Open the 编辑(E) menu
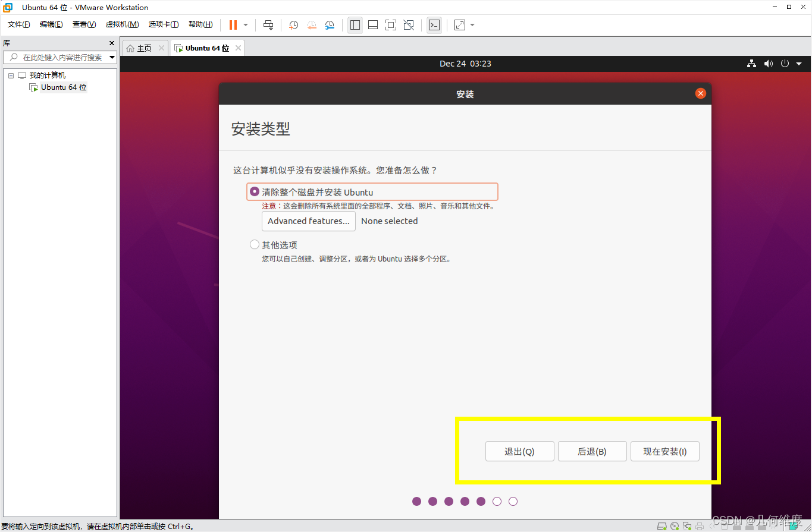 click(x=51, y=24)
